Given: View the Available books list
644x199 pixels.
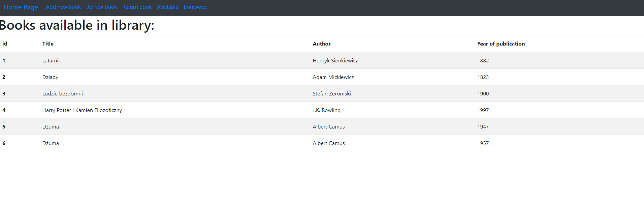Looking at the screenshot, I should [167, 7].
